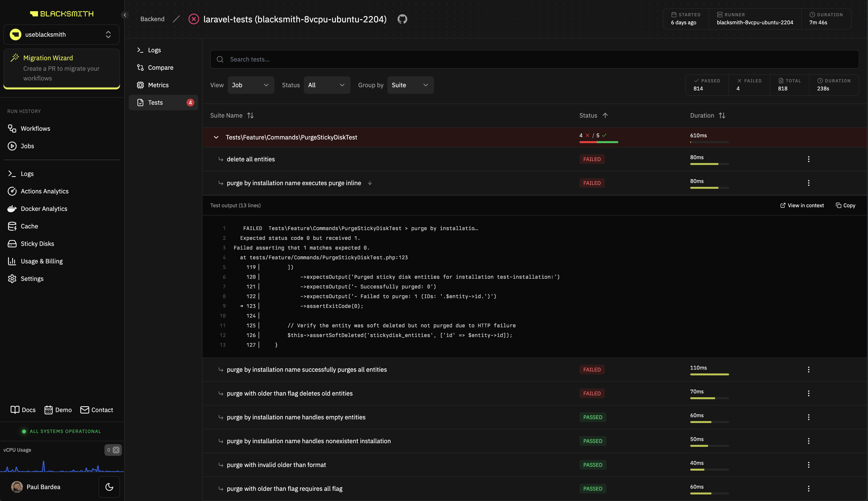Click View in context link
Image resolution: width=868 pixels, height=501 pixels.
[802, 205]
